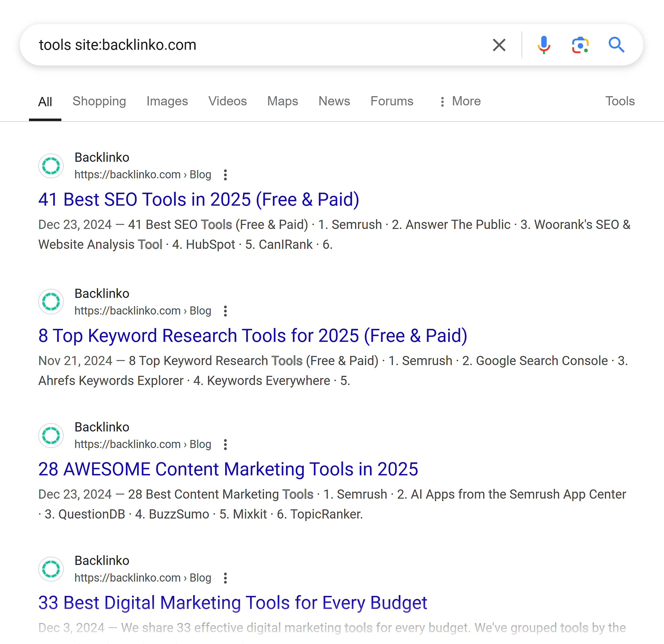The image size is (664, 644).
Task: Click Backlinko site name above Keyword Research result
Action: 102,294
